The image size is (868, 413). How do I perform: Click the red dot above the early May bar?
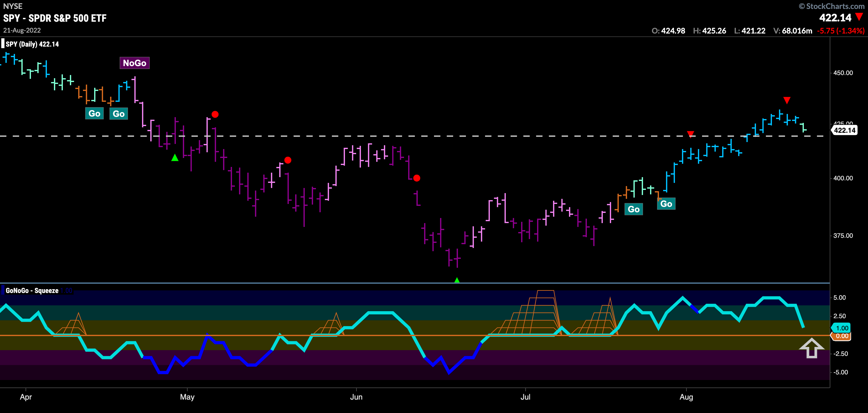coord(215,114)
